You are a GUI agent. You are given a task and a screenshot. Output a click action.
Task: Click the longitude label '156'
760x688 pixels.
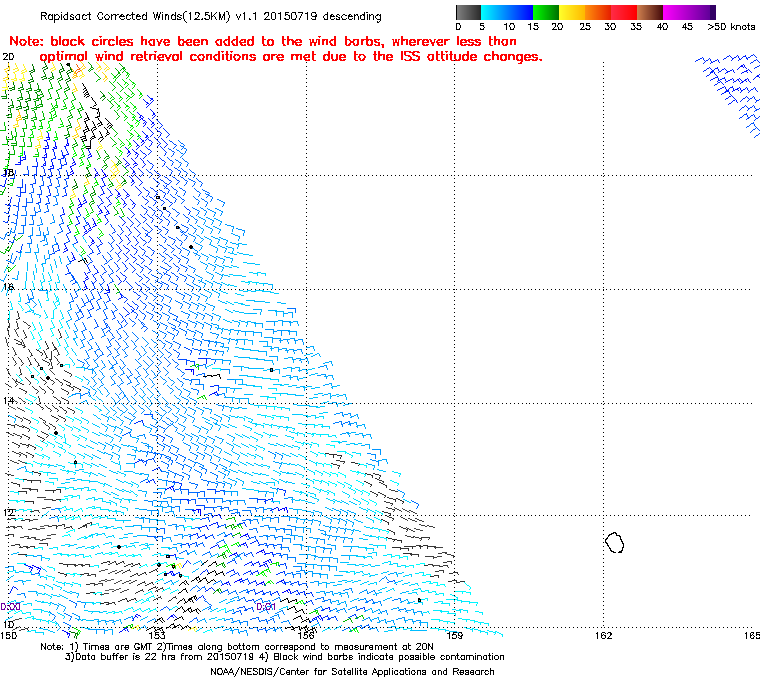(x=306, y=635)
